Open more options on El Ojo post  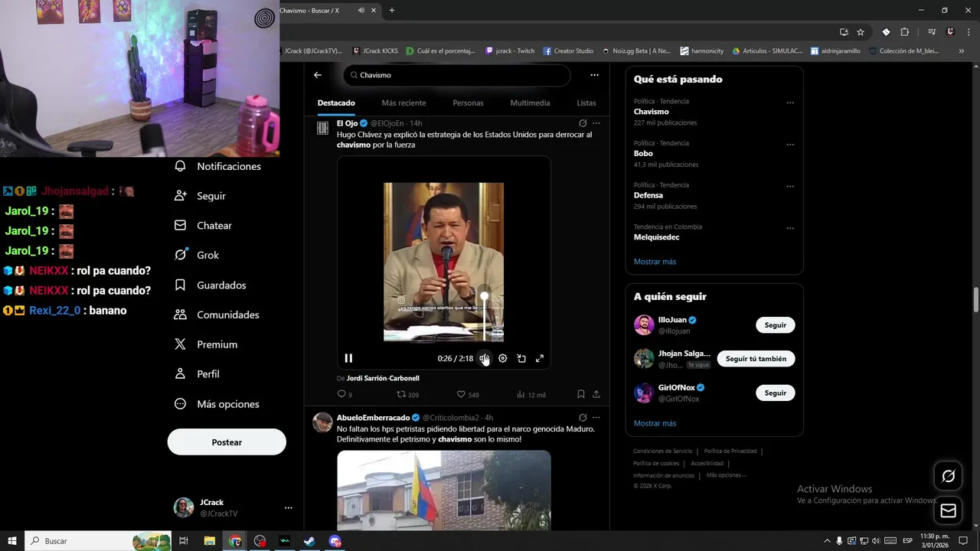pos(596,123)
